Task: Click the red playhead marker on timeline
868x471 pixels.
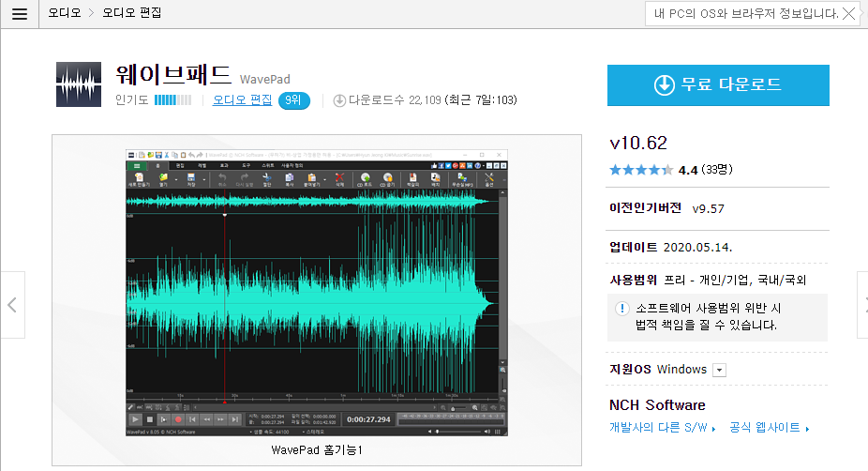Action: pyautogui.click(x=225, y=402)
